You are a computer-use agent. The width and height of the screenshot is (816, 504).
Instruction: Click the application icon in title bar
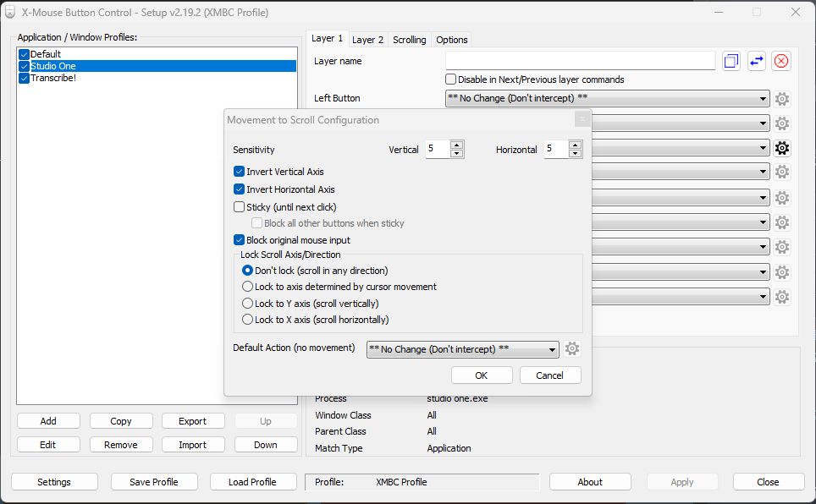click(x=11, y=12)
